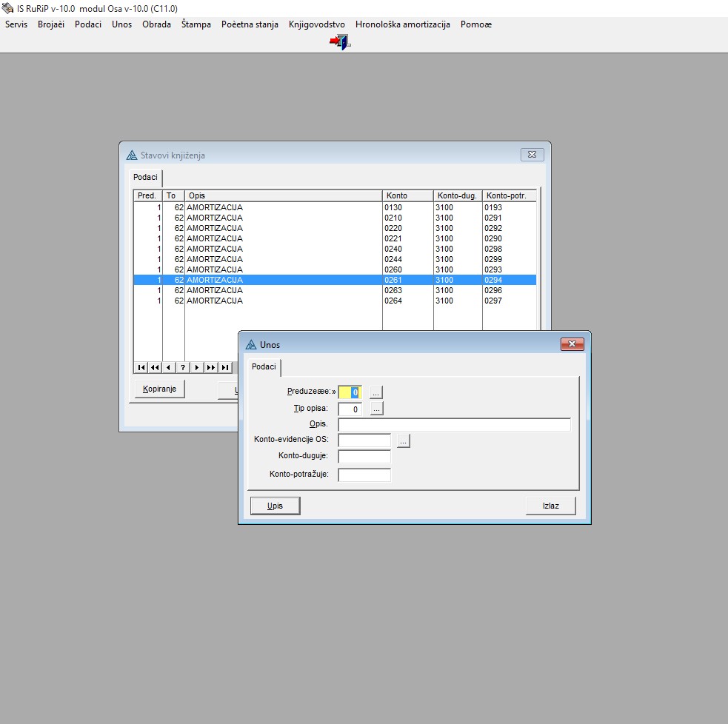Viewport: 728px width, 724px height.
Task: Click the Izlaz button
Action: coord(550,506)
